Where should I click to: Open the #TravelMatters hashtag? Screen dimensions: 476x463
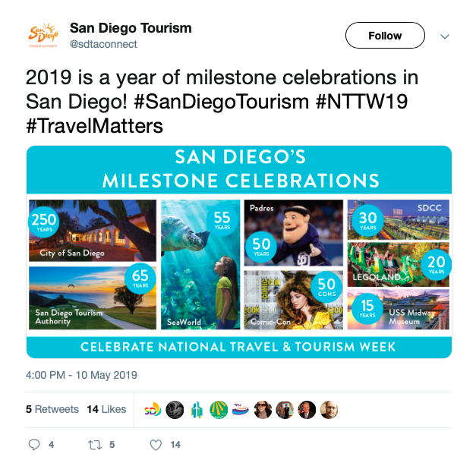tap(95, 126)
